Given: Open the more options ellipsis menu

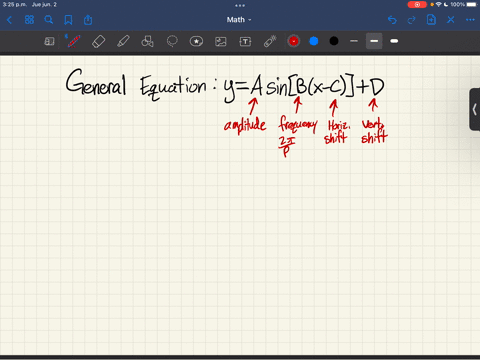Looking at the screenshot, I should click(x=470, y=20).
